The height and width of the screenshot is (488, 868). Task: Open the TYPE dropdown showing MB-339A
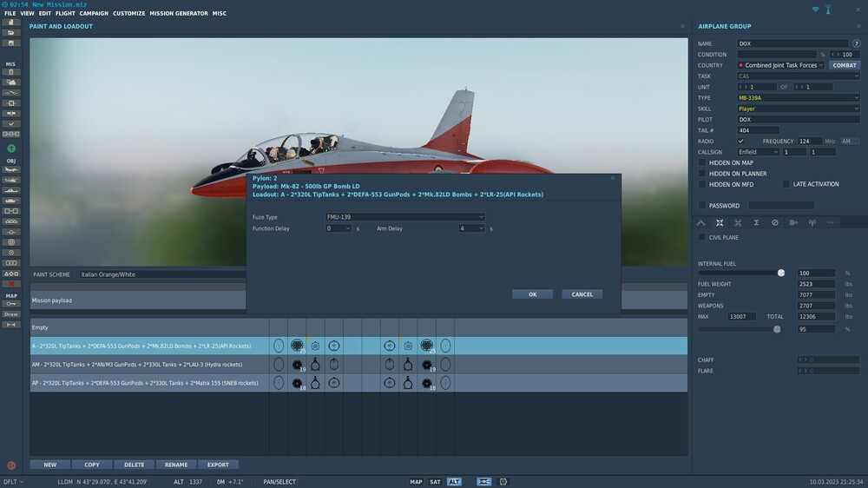(x=799, y=97)
